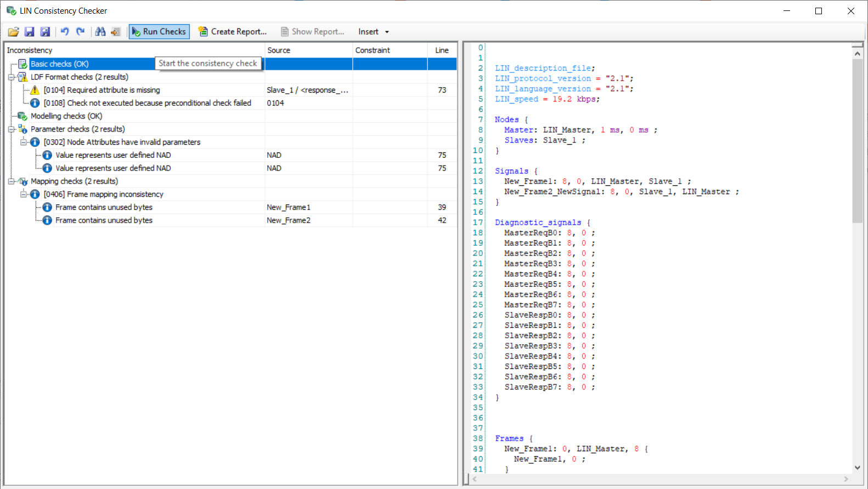Maximize the LIN Consistency Checker window
Screen dimensions: 868x489
coord(819,11)
